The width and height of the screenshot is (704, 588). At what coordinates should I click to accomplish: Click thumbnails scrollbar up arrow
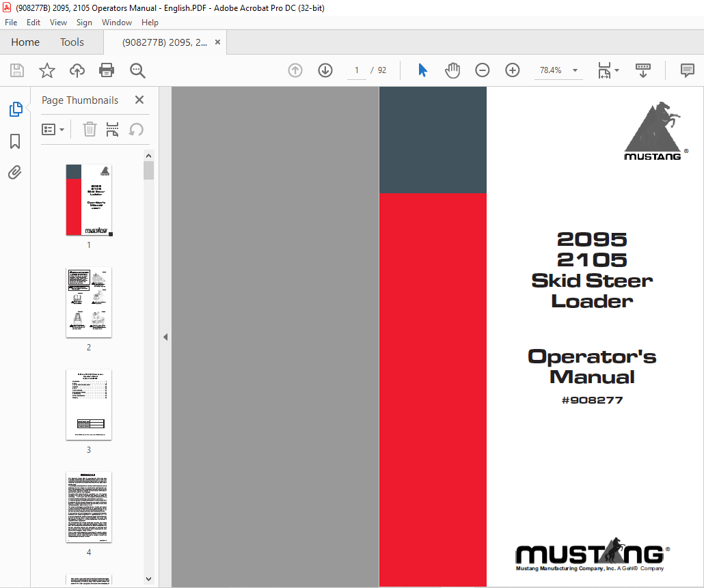tap(148, 156)
